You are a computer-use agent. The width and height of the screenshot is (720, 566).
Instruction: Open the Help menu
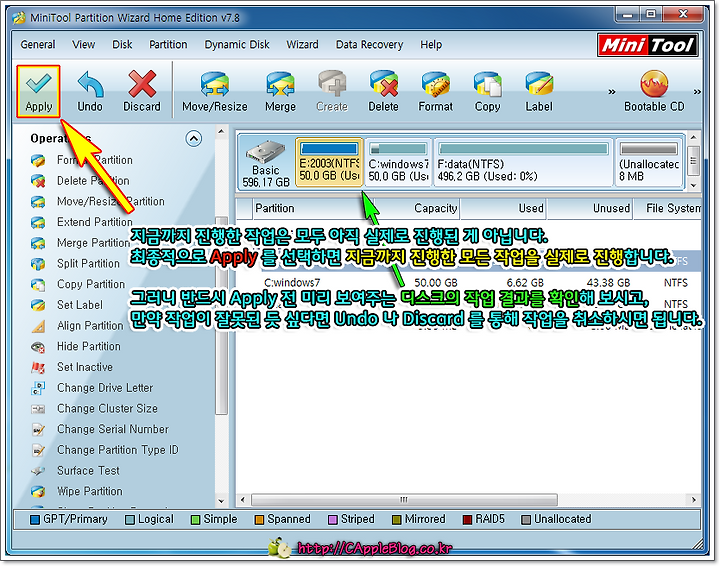click(431, 45)
